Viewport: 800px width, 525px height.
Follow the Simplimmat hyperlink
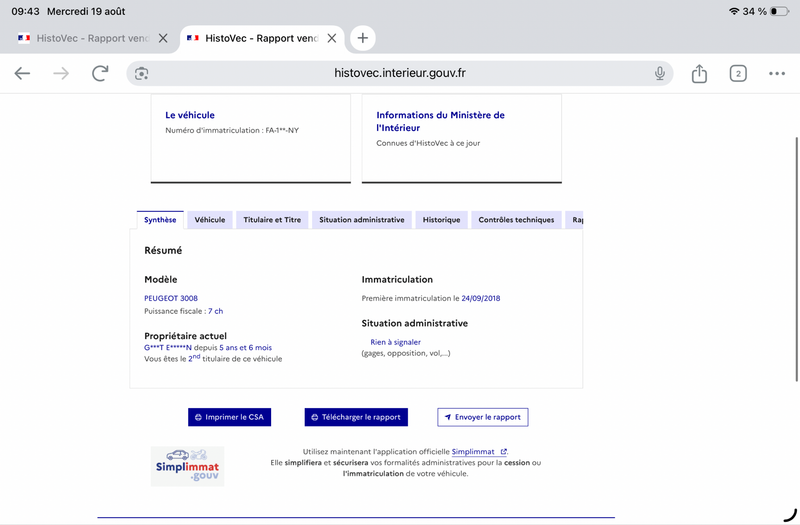click(x=479, y=452)
